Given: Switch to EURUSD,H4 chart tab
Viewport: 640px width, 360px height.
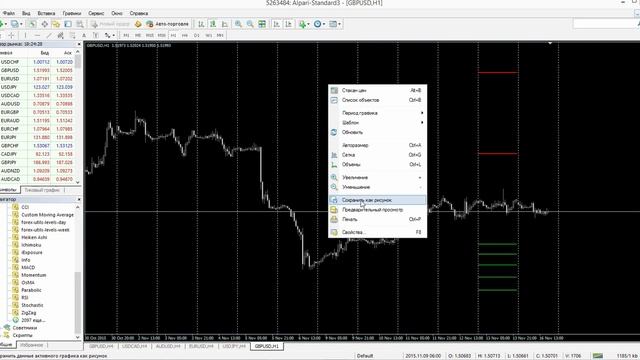Looking at the screenshot, I should [x=201, y=346].
